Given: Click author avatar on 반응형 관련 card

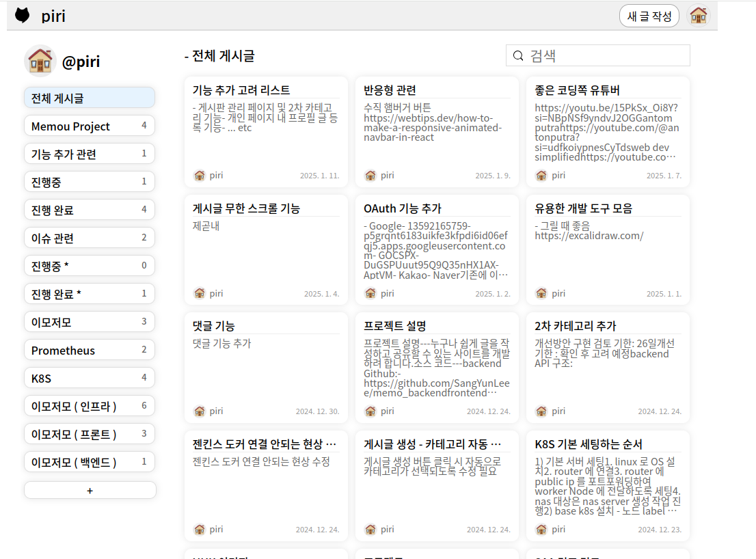Looking at the screenshot, I should tap(370, 176).
